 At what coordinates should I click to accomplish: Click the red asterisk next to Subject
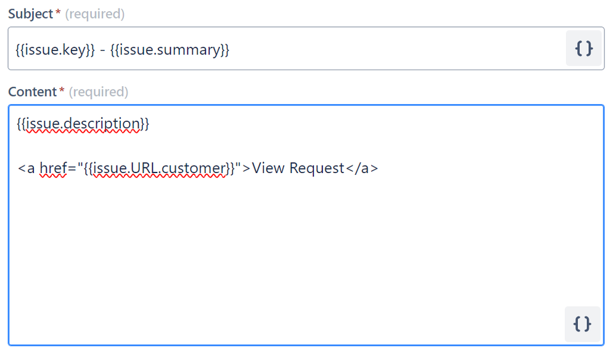[58, 12]
